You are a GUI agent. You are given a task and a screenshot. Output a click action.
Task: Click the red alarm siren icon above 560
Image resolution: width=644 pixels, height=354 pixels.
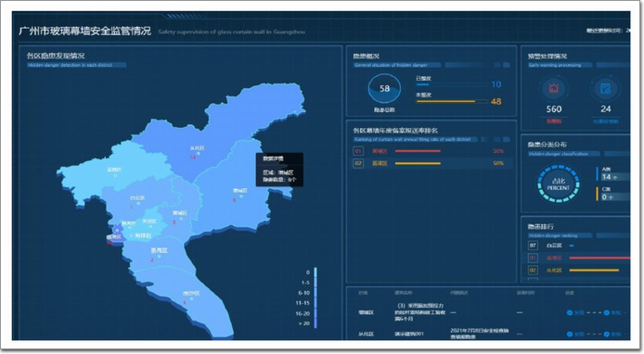[553, 88]
